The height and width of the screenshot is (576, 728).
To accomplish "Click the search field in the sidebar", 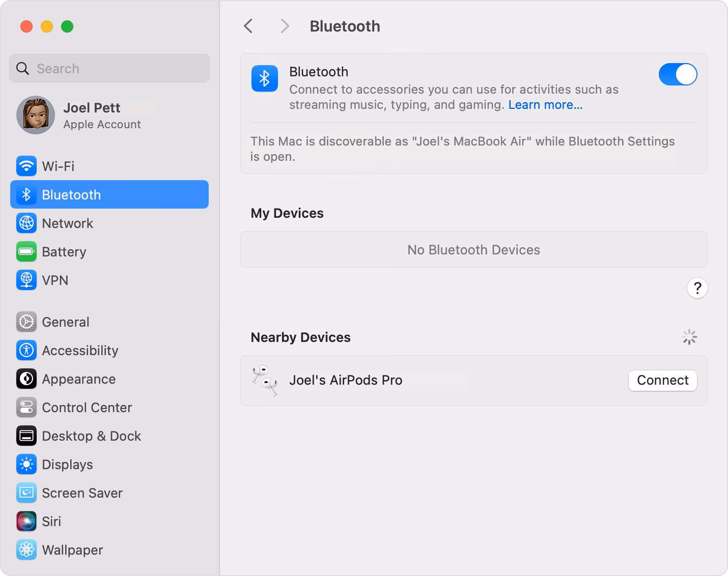I will click(x=109, y=68).
